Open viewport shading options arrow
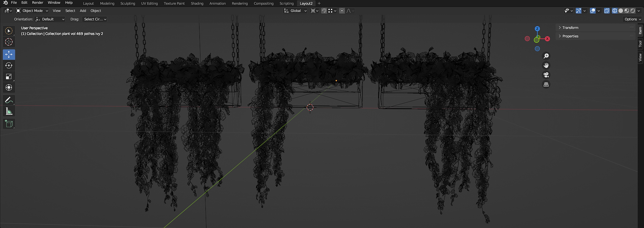 point(639,11)
